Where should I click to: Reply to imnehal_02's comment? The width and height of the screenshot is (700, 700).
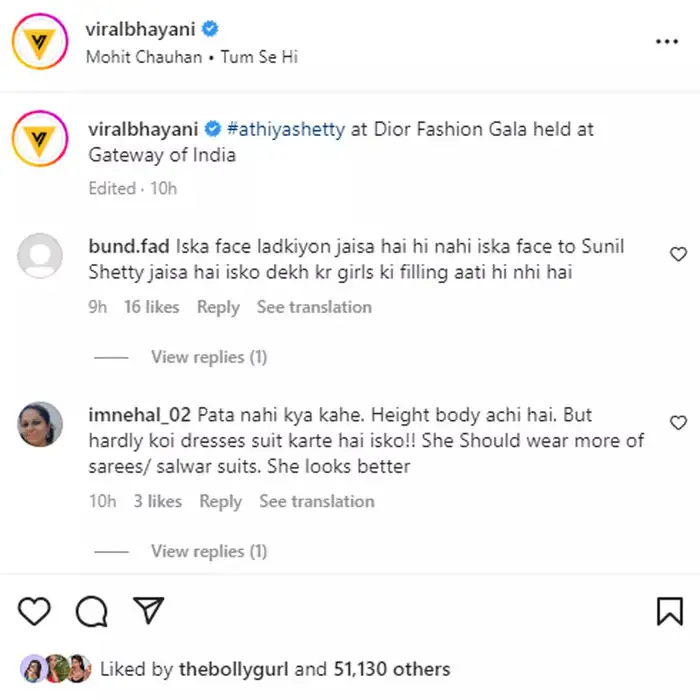pyautogui.click(x=220, y=501)
